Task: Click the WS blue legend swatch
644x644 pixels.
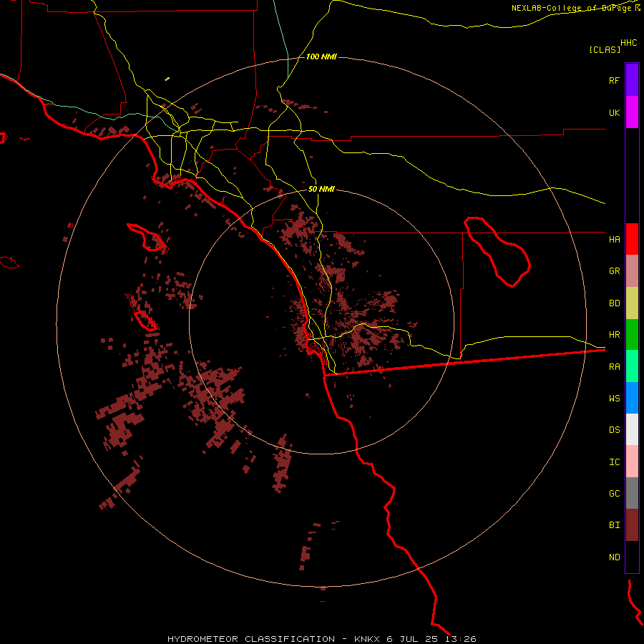Action: pos(632,398)
